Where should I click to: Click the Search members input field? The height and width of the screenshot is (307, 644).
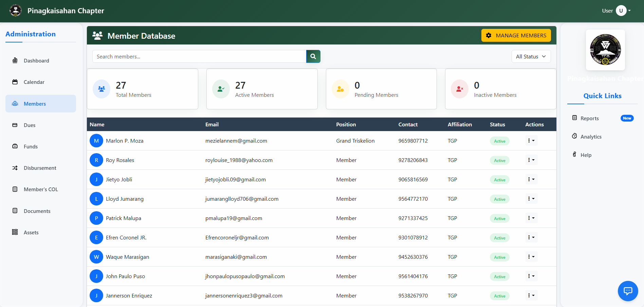click(199, 56)
